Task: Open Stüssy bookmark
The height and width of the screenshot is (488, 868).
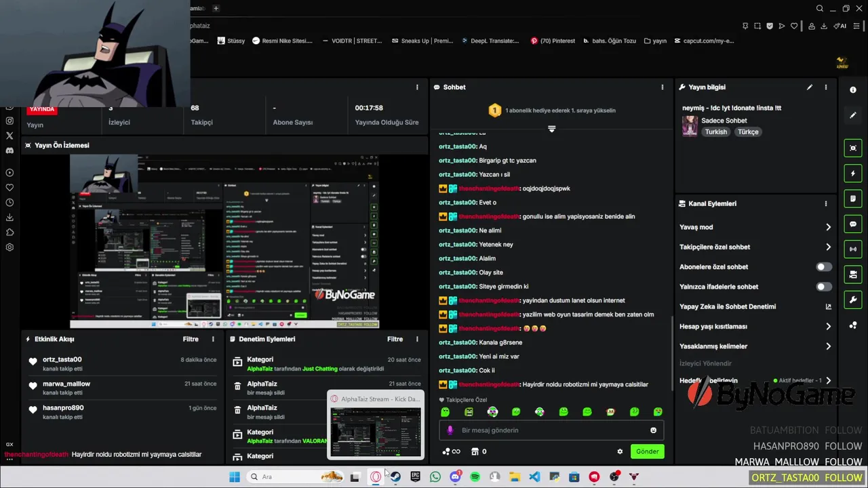Action: 231,41
